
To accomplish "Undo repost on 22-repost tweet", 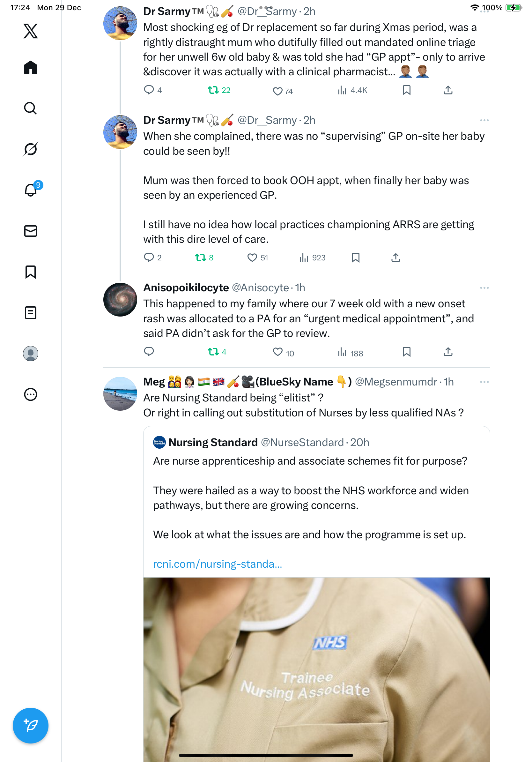I will tap(213, 90).
